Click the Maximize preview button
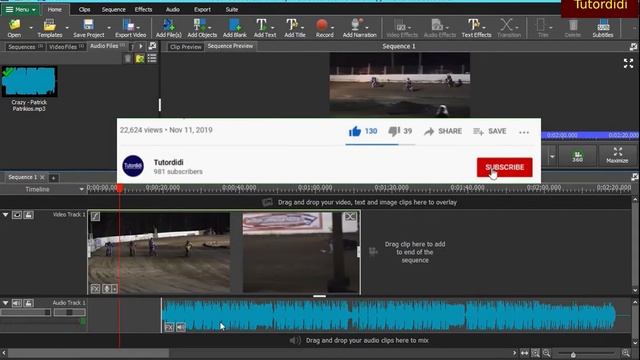Viewport: 640px width, 360px height. pos(617,156)
